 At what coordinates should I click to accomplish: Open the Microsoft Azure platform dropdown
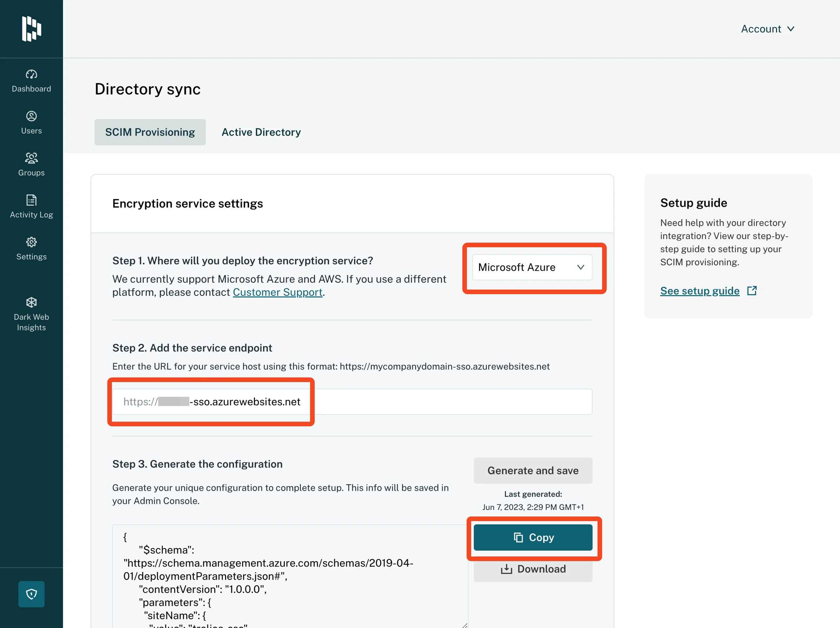[532, 267]
